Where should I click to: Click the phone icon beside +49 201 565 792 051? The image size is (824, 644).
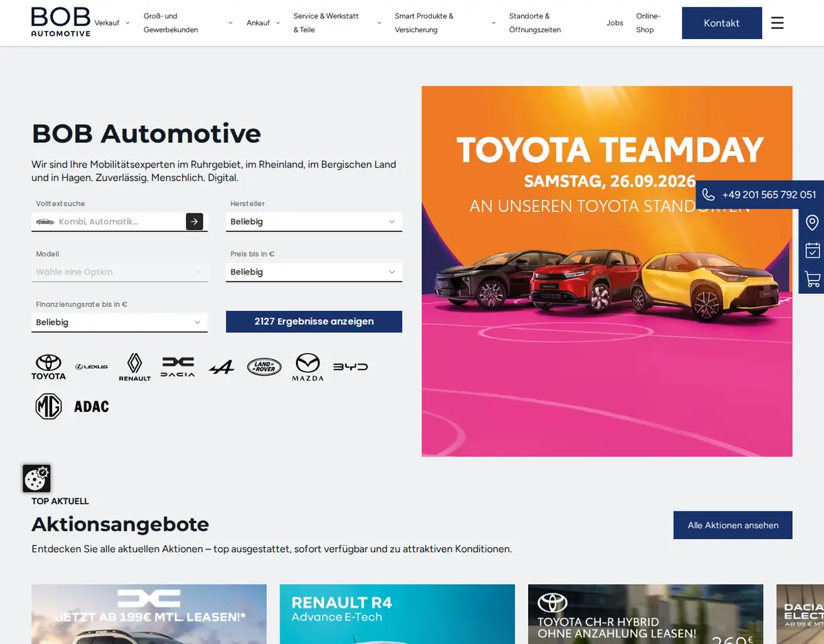click(x=709, y=195)
